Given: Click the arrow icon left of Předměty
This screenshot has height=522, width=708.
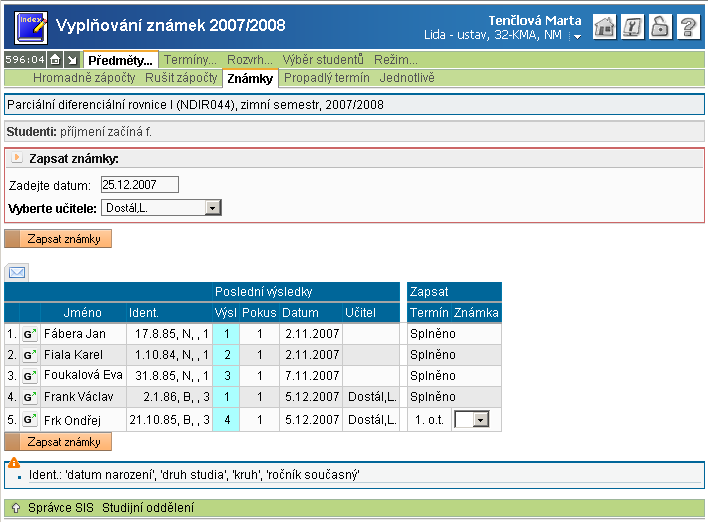Looking at the screenshot, I should (72, 60).
